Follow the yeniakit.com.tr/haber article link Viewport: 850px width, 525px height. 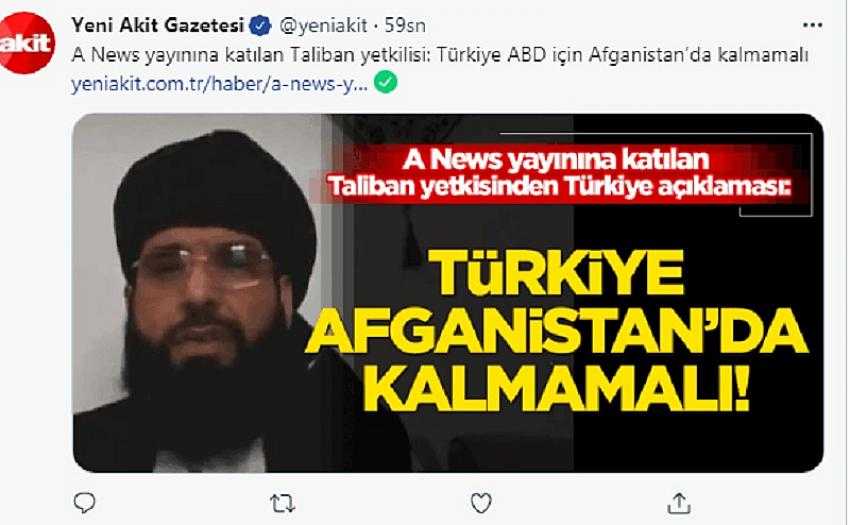click(x=220, y=84)
